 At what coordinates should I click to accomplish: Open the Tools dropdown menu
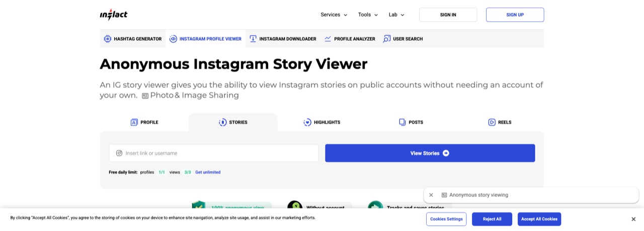pos(368,15)
